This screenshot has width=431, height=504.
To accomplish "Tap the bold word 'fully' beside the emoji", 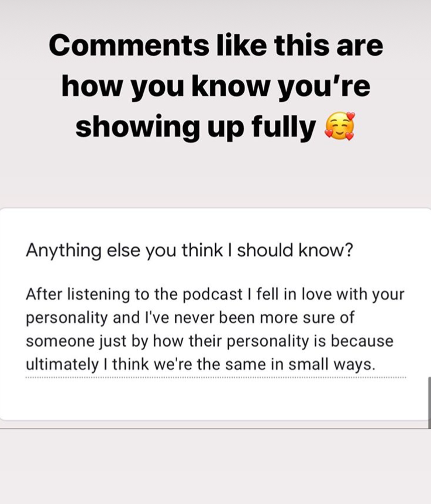I will pos(284,128).
